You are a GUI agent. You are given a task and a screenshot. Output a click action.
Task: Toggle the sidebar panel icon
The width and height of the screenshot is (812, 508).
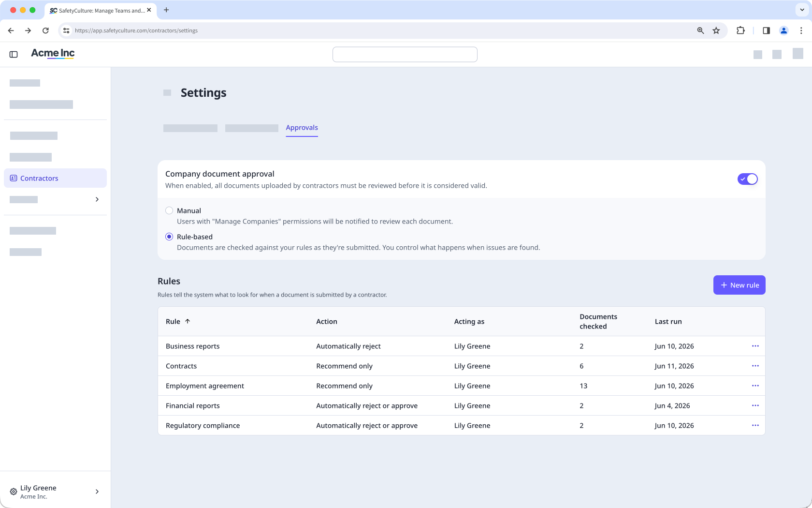(14, 54)
